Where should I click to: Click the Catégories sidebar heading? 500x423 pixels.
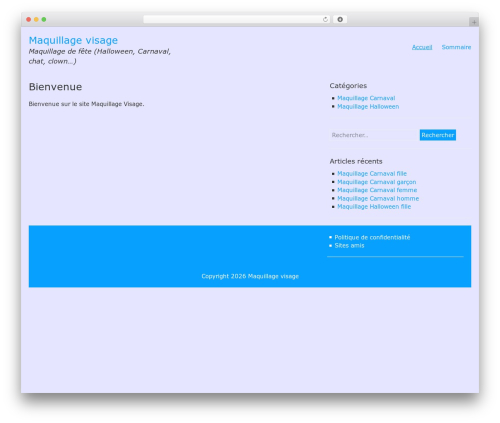[x=348, y=86]
